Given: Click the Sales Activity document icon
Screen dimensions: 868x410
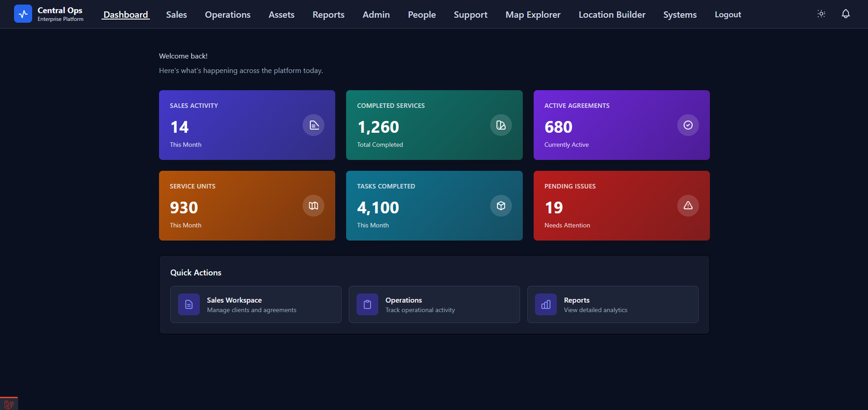Looking at the screenshot, I should tap(314, 125).
